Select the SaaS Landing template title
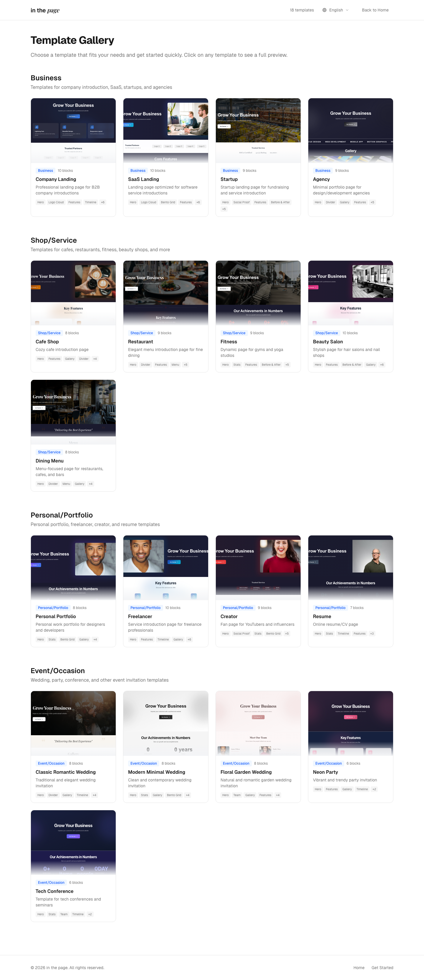 [x=143, y=179]
